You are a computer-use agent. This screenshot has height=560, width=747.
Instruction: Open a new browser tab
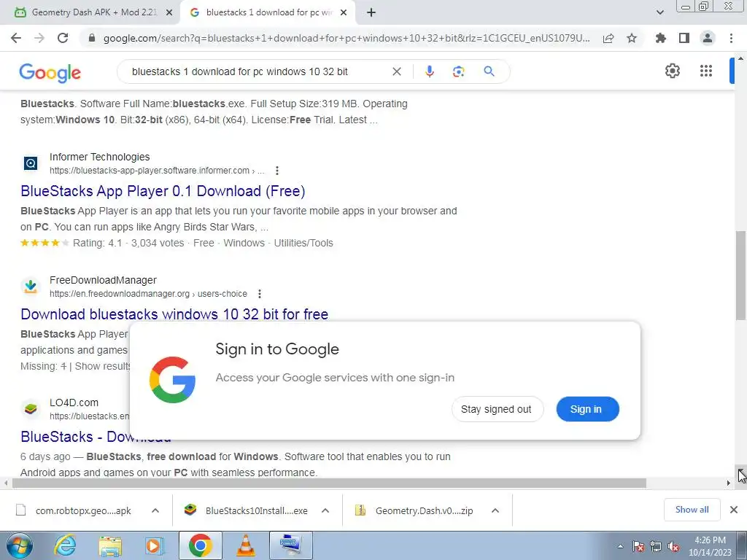point(371,12)
